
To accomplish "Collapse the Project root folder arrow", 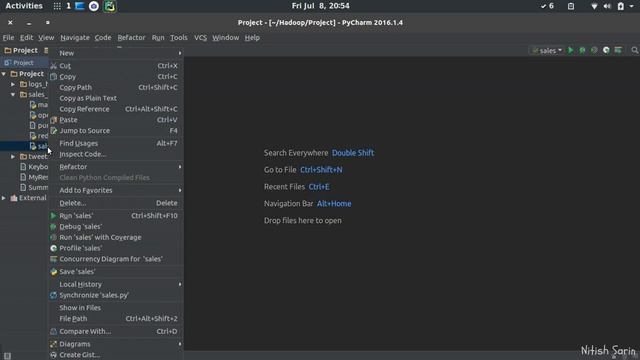I will click(4, 74).
